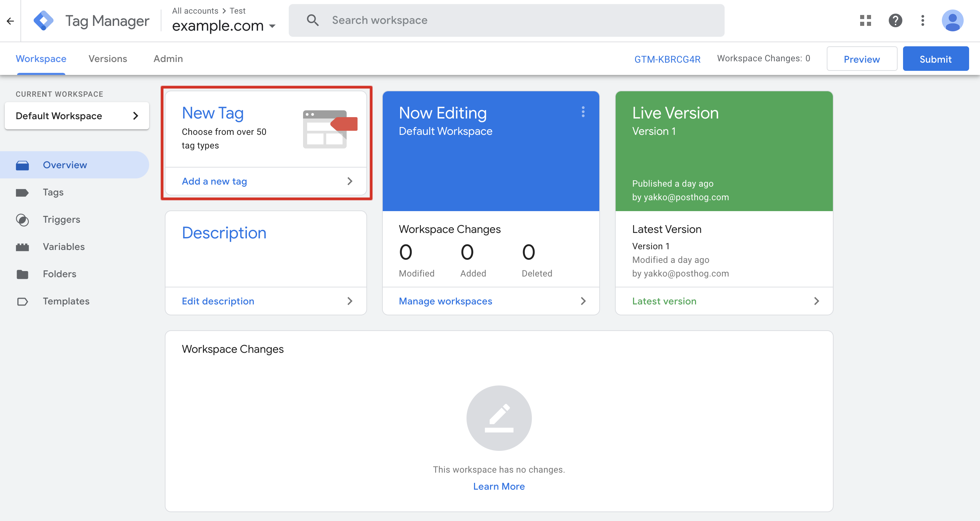The width and height of the screenshot is (980, 521).
Task: Click the Templates icon in sidebar
Action: [23, 301]
